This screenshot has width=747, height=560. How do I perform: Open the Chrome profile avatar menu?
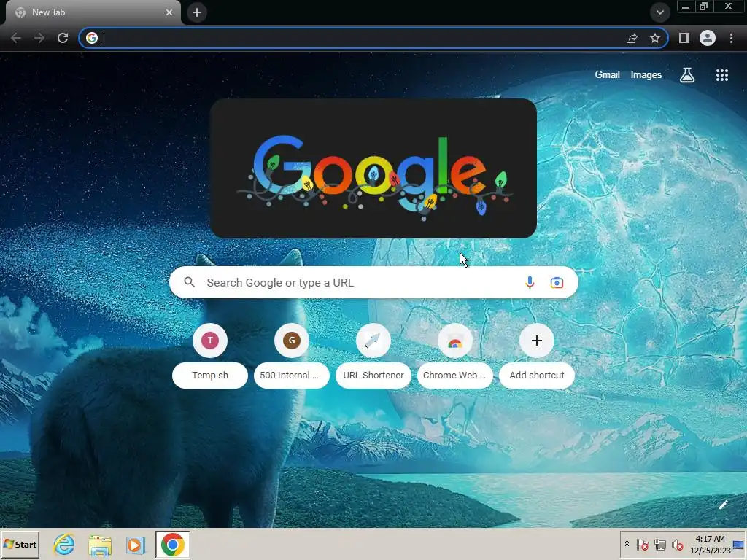pyautogui.click(x=708, y=38)
